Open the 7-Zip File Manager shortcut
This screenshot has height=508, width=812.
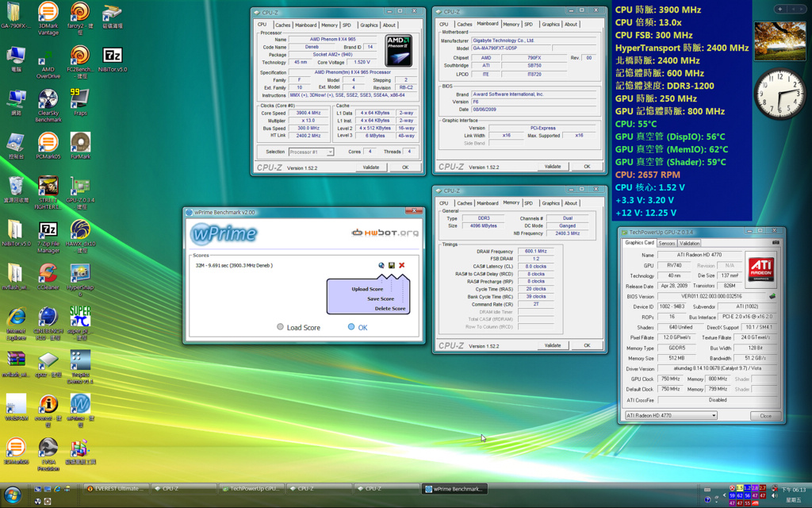(x=48, y=237)
